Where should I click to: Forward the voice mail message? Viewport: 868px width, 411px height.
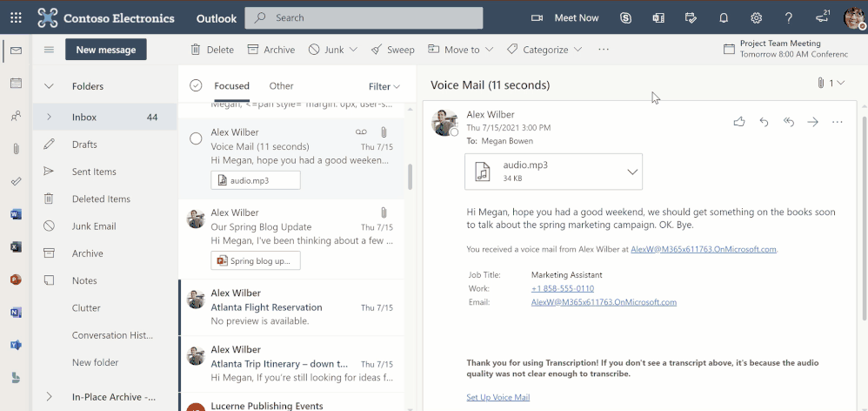pos(813,122)
